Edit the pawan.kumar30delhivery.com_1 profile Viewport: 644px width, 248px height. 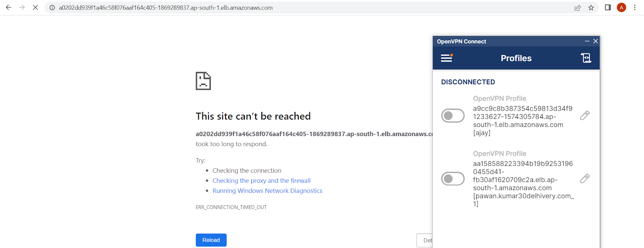(585, 178)
